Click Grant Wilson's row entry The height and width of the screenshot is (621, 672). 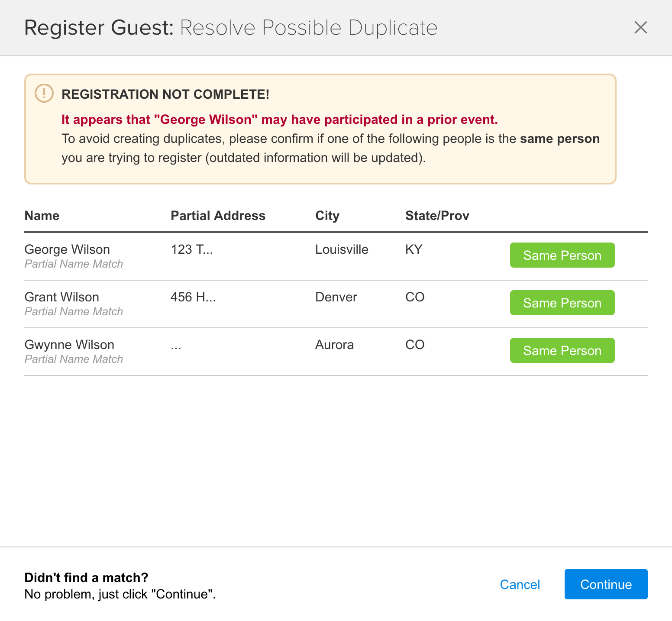point(62,297)
